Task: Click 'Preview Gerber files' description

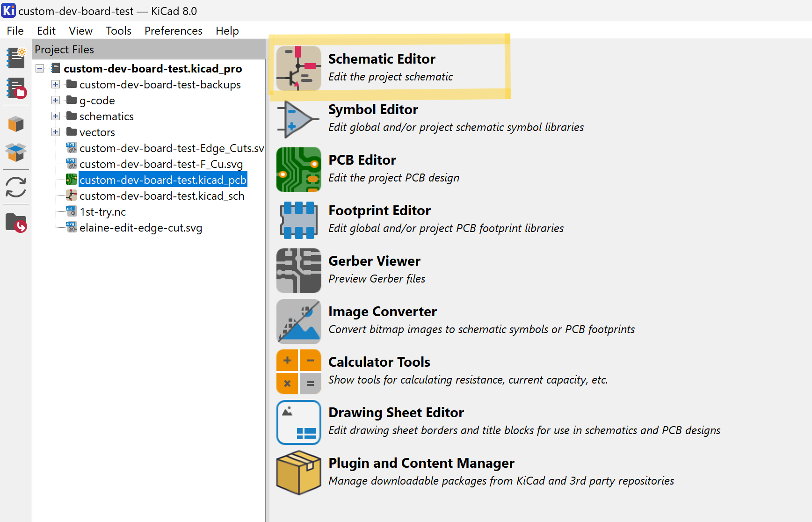Action: pyautogui.click(x=377, y=279)
